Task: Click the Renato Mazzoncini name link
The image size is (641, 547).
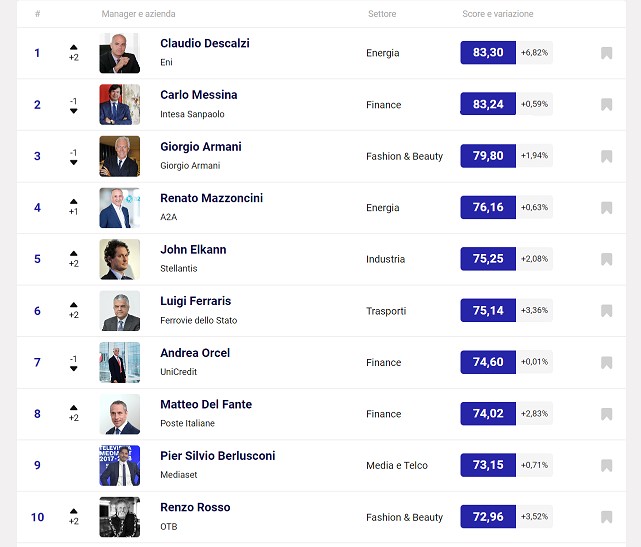Action: click(213, 198)
